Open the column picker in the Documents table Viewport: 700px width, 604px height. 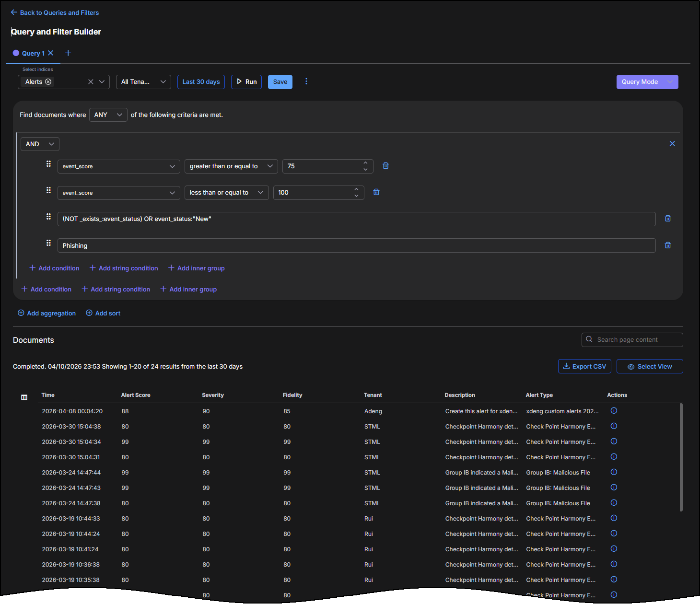coord(24,397)
